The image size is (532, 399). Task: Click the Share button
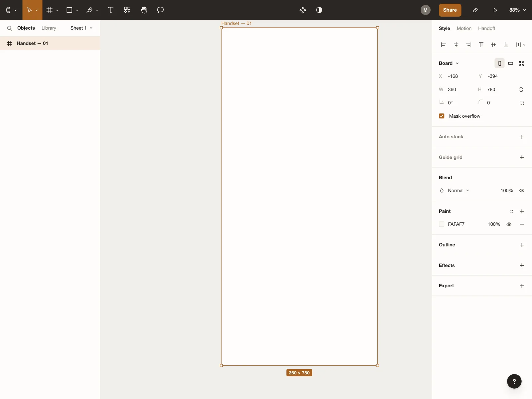point(450,10)
